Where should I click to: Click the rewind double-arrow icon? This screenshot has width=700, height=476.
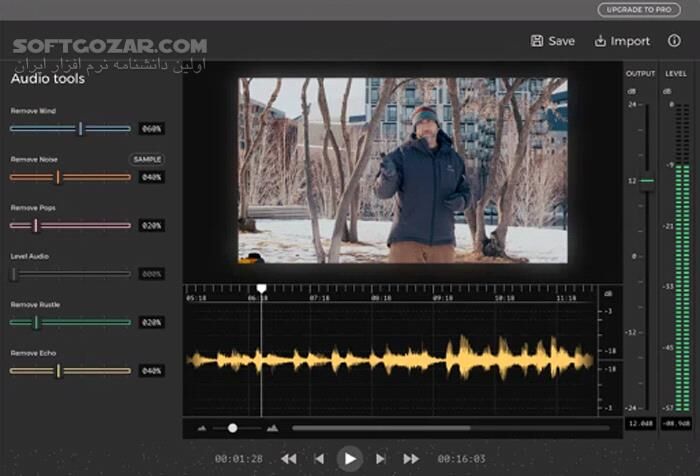288,458
